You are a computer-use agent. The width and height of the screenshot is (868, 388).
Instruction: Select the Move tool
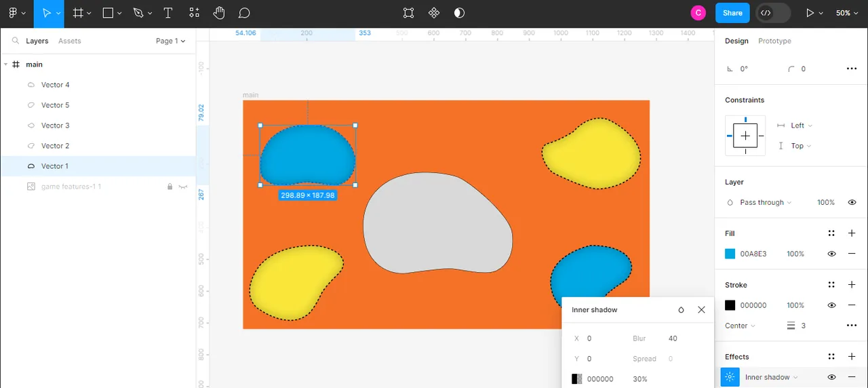(x=46, y=13)
